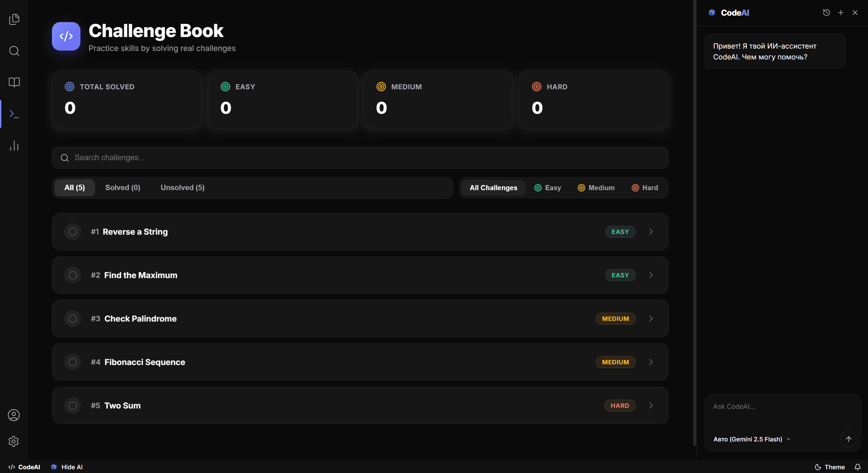Open the book icon in left sidebar
Screen dimensions: 868x473
[x=14, y=82]
